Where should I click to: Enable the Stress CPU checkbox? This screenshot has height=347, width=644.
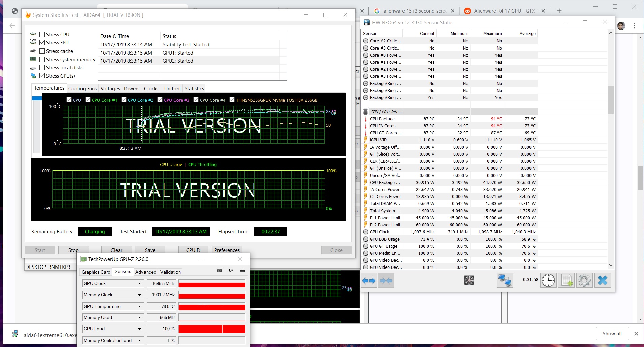pyautogui.click(x=42, y=34)
